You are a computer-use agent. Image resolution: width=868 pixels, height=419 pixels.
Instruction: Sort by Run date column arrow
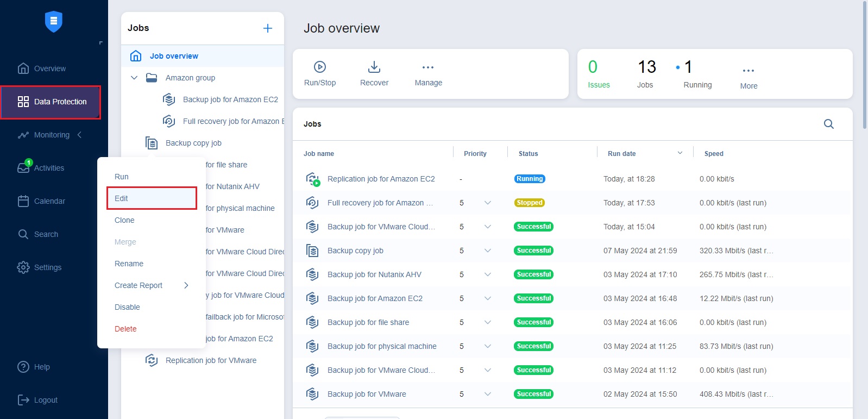tap(680, 153)
